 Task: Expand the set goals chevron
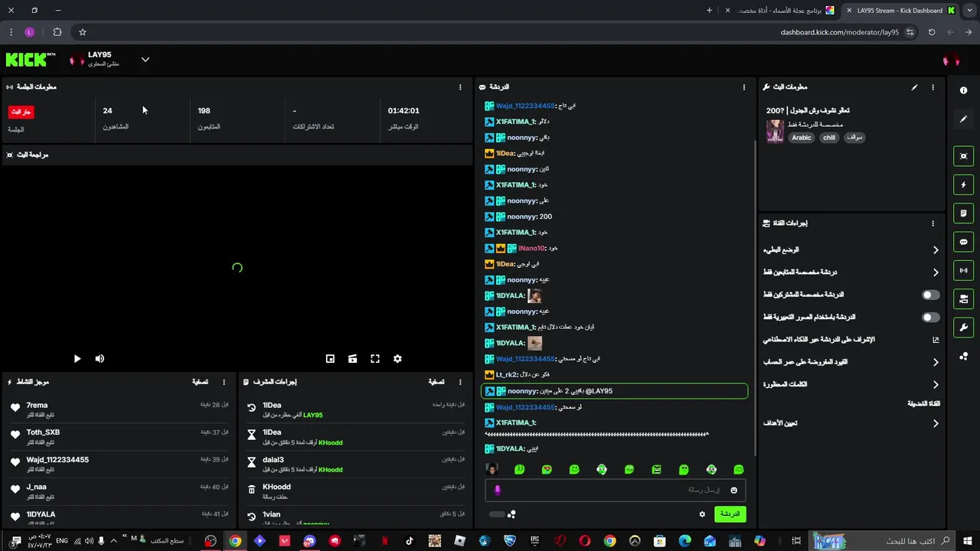(x=935, y=423)
